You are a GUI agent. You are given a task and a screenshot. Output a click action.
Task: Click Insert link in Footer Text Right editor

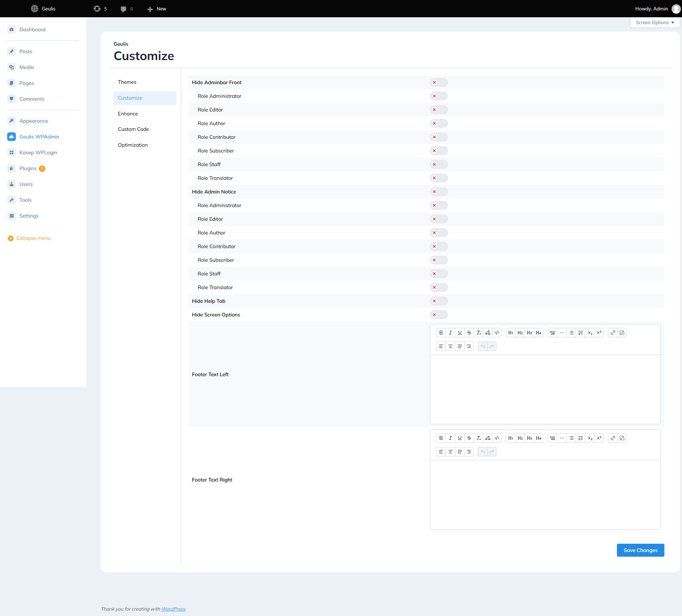tap(613, 438)
